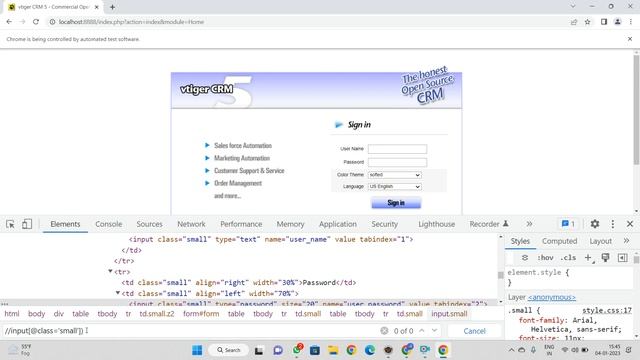640x360 pixels.
Task: Toggle Chrome side panel icon
Action: (x=604, y=22)
